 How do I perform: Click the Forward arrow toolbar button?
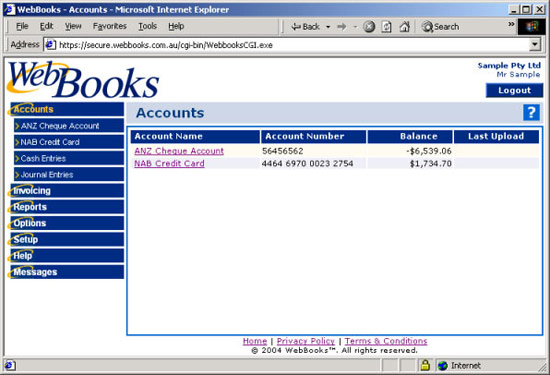point(341,27)
